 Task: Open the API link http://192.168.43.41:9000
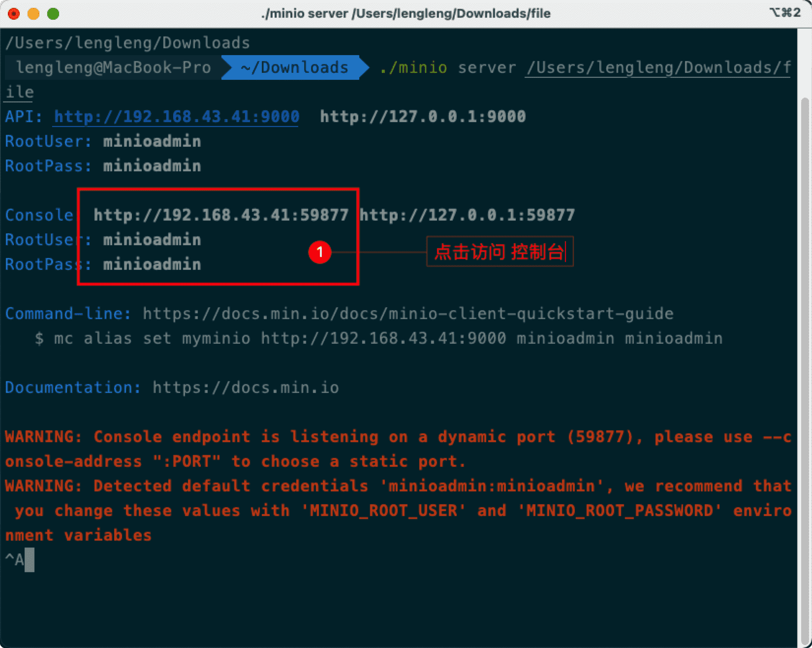[x=177, y=117]
